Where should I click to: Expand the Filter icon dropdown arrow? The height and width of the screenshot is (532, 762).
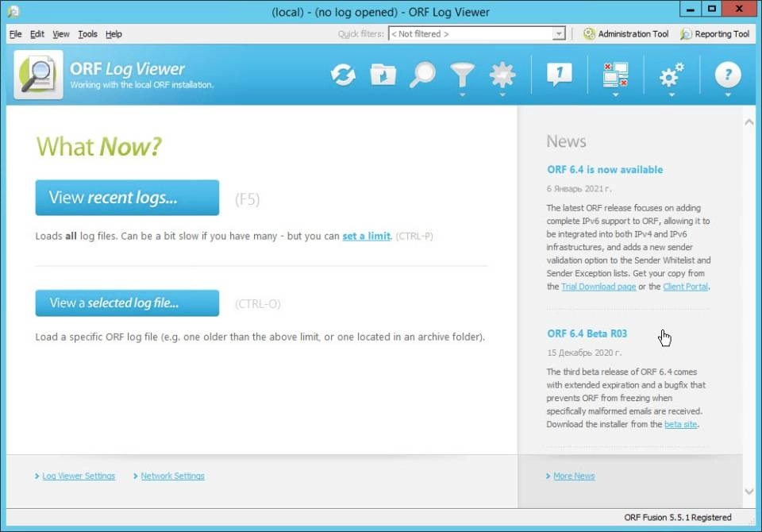(462, 94)
